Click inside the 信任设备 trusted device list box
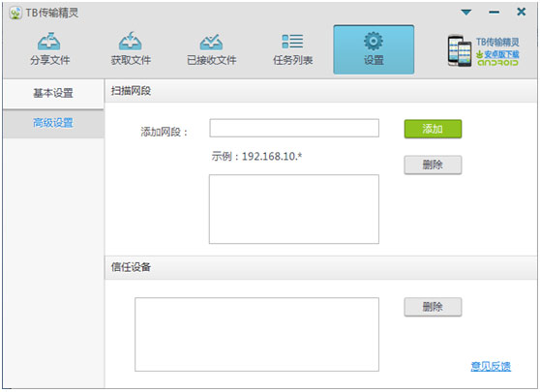 coord(256,335)
